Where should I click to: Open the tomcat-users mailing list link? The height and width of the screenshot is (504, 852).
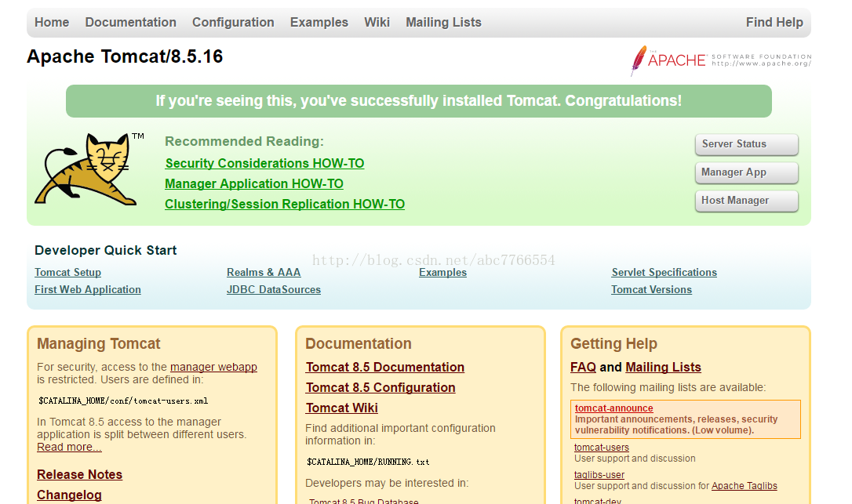click(x=602, y=448)
